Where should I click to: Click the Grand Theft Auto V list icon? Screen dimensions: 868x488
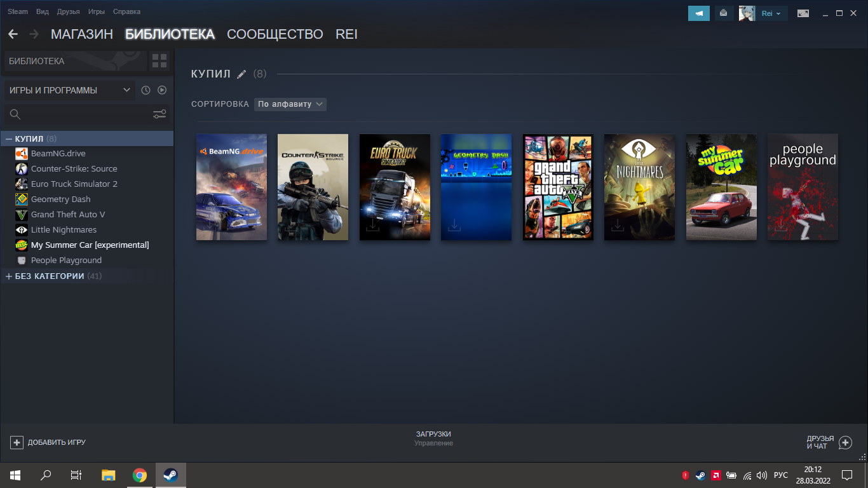[x=22, y=214]
